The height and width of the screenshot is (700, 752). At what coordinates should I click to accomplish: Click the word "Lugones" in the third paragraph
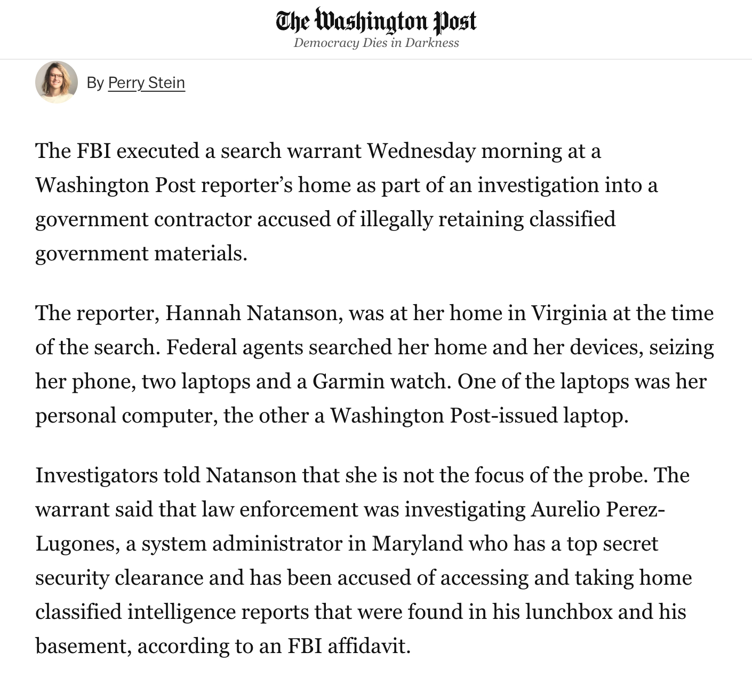(77, 543)
